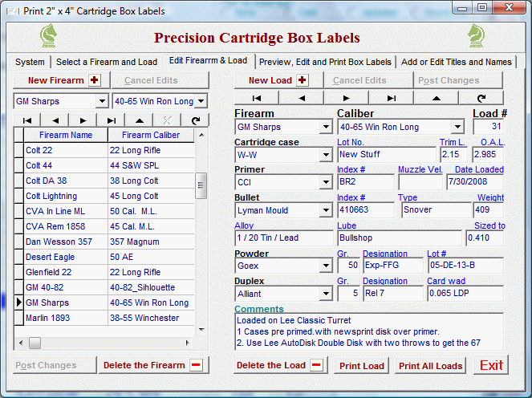
Task: Click the New Load button
Action: click(x=278, y=80)
